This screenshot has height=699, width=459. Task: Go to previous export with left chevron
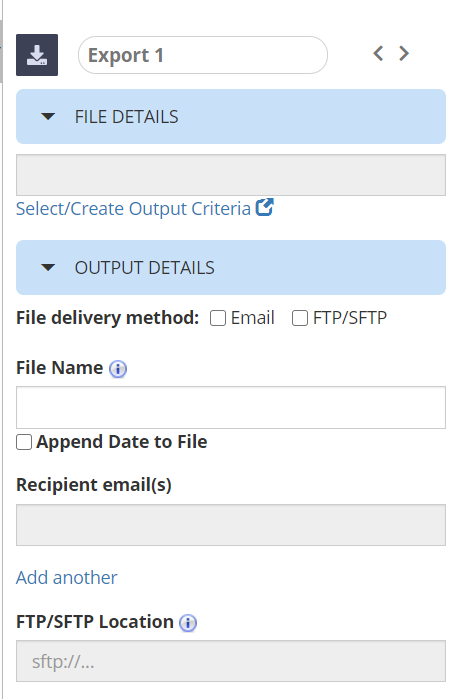click(x=378, y=53)
